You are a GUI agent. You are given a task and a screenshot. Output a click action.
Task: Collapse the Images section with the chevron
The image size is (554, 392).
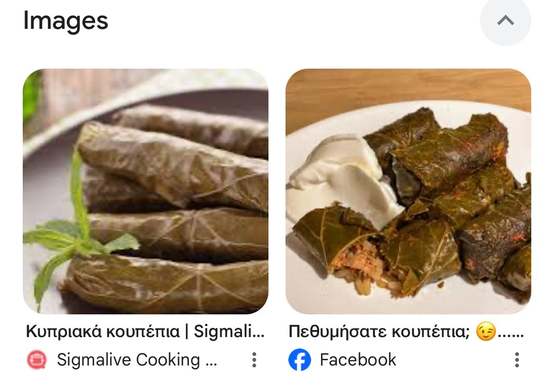click(505, 20)
